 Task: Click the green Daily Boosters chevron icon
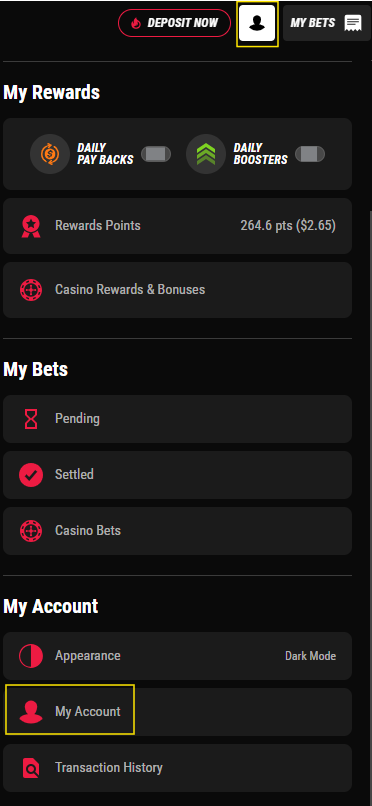(x=206, y=154)
